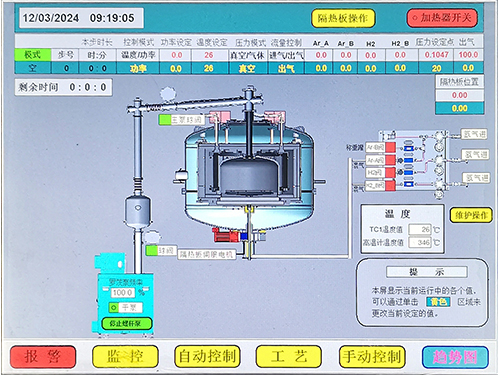Screen dimensions: 500x375
Task: Click the blue flow controller on Ar-B valve line
Action: pyautogui.click(x=409, y=148)
